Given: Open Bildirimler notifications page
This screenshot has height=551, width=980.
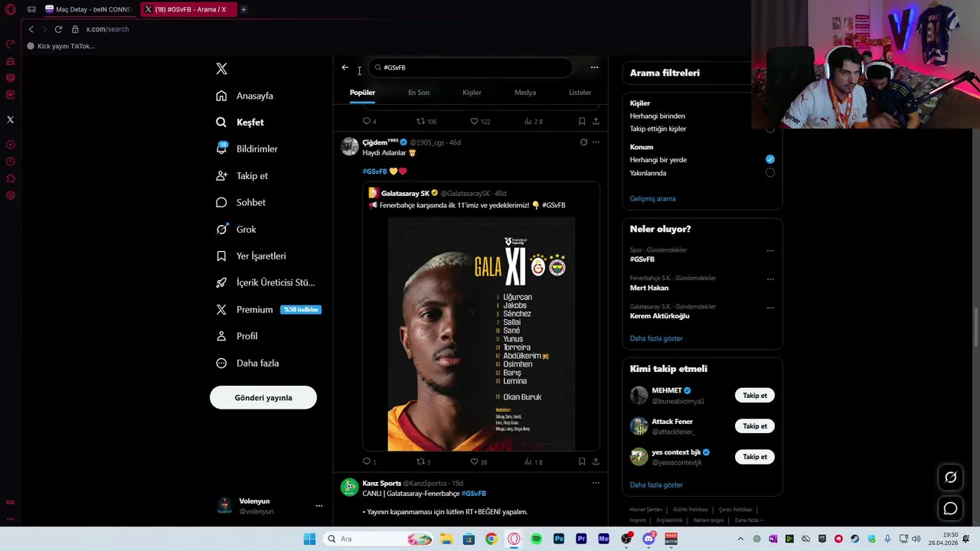Looking at the screenshot, I should pyautogui.click(x=247, y=148).
